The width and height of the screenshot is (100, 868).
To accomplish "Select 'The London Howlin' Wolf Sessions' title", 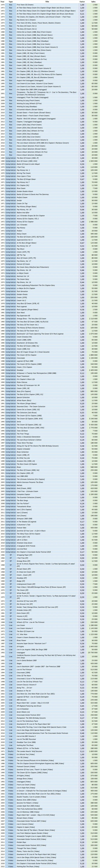I will 30,751.
